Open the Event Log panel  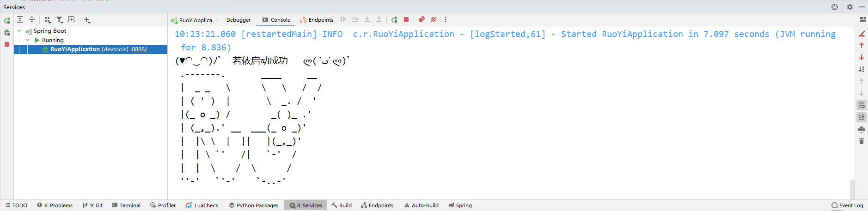pos(847,205)
